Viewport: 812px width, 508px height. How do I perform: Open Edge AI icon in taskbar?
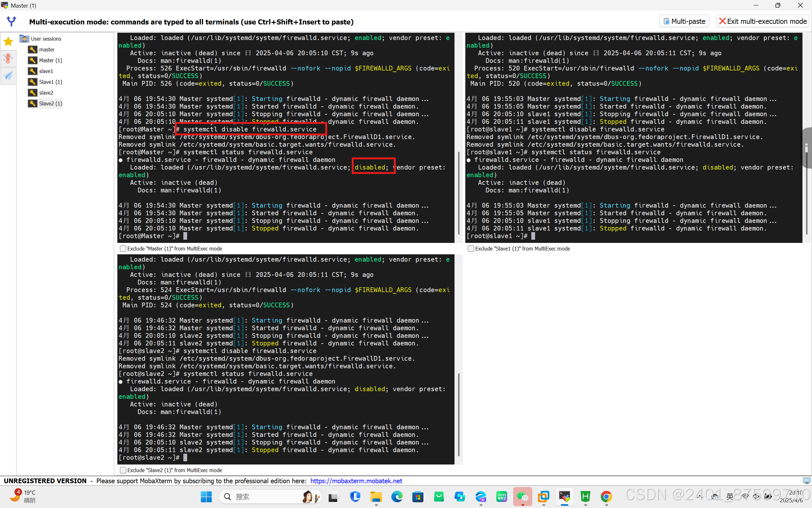click(x=481, y=497)
